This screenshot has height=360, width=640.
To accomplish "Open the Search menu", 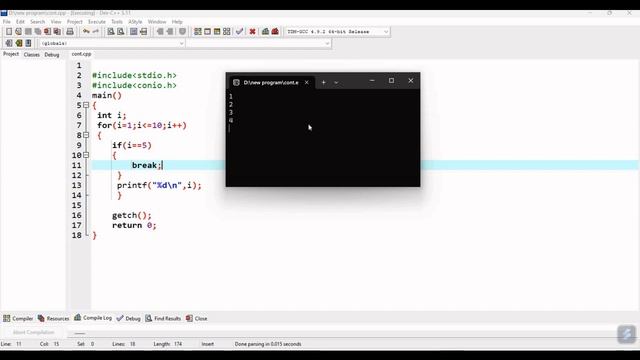I will (x=38, y=22).
